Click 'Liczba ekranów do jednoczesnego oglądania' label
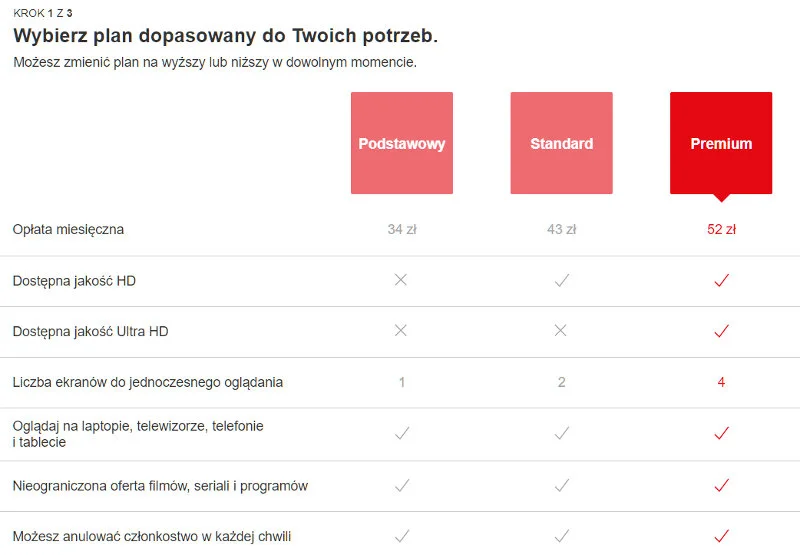800x555 pixels. (148, 382)
